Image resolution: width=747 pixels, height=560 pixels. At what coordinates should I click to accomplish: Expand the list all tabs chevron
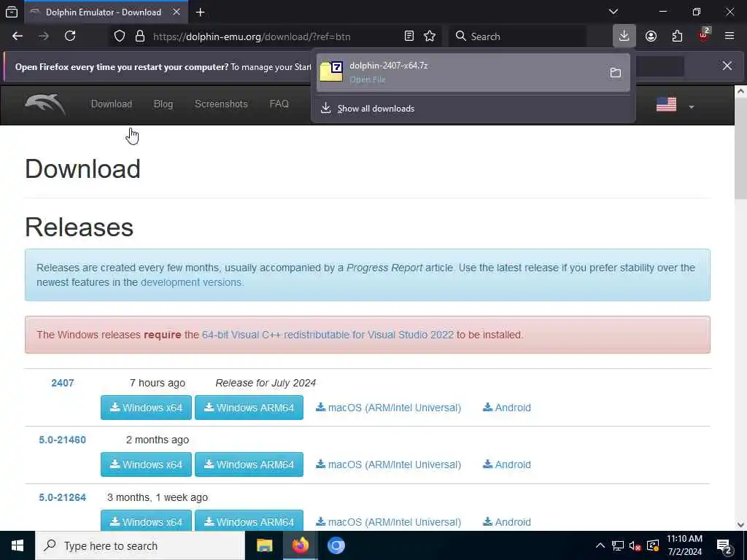click(614, 12)
